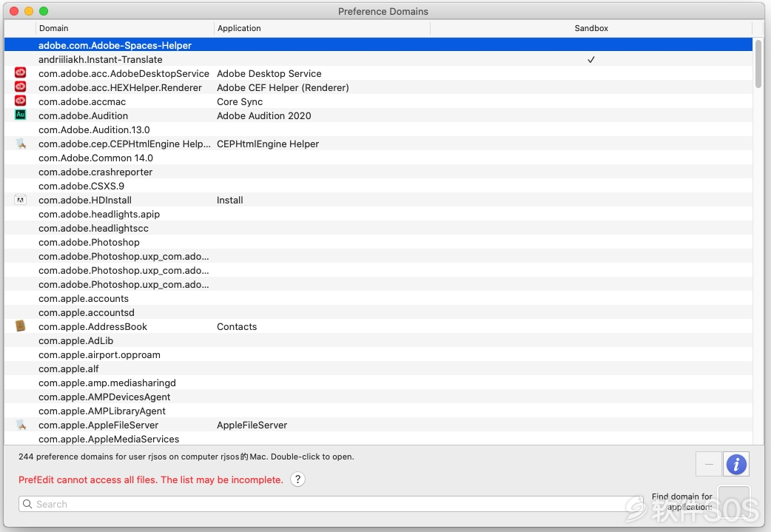Viewport: 771px width, 532px height.
Task: Select the com.apple.accountsd domain
Action: coord(86,313)
